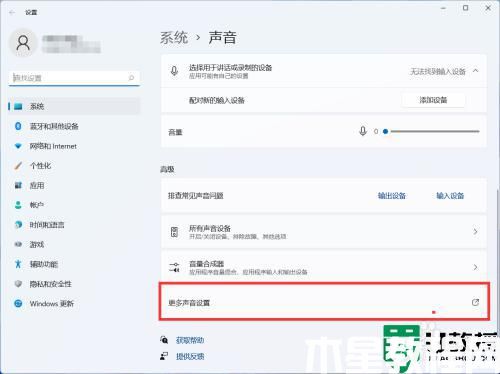
Task: Click the time and language globe icon
Action: (18, 225)
